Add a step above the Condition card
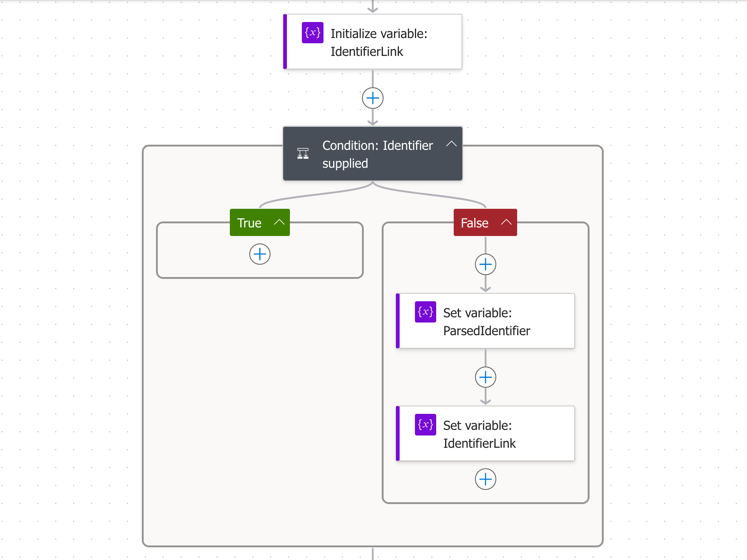Screen dimensions: 747x560 [x=373, y=98]
